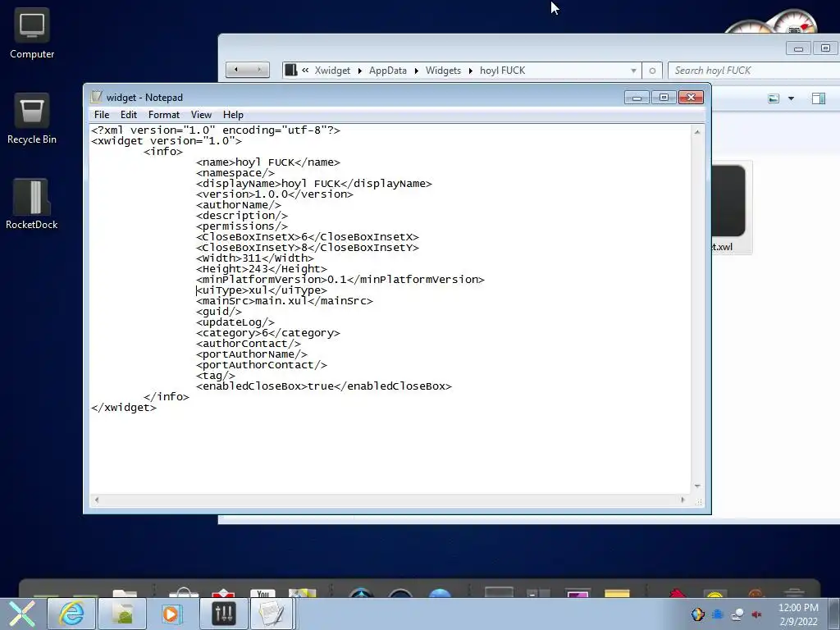Screen dimensions: 840x630
Task: Go forward in the Explorer window
Action: click(258, 70)
